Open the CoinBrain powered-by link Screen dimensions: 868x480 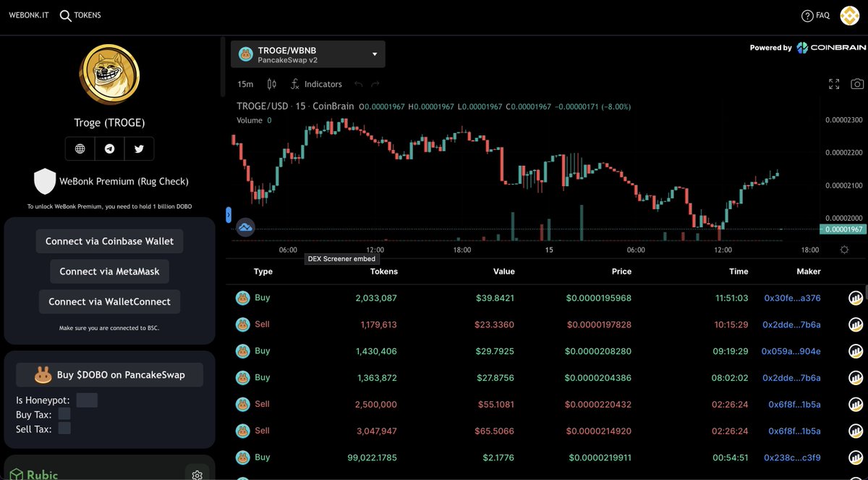(808, 48)
